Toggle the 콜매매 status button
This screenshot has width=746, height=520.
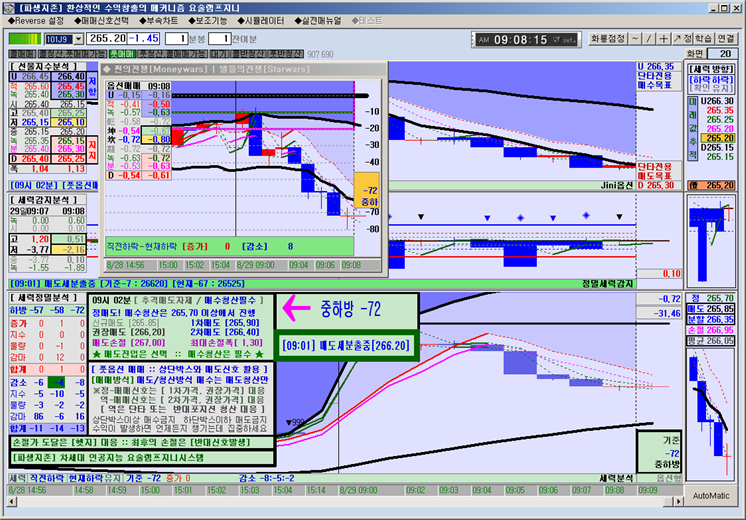(22, 54)
